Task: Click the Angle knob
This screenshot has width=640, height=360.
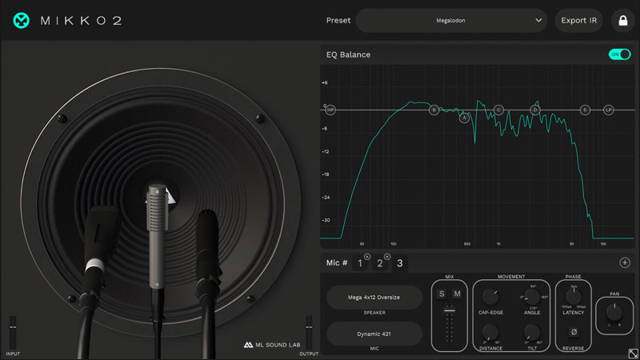Action: click(532, 297)
